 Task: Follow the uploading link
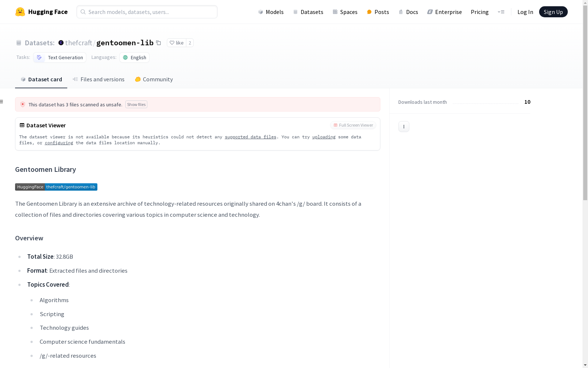pyautogui.click(x=324, y=137)
